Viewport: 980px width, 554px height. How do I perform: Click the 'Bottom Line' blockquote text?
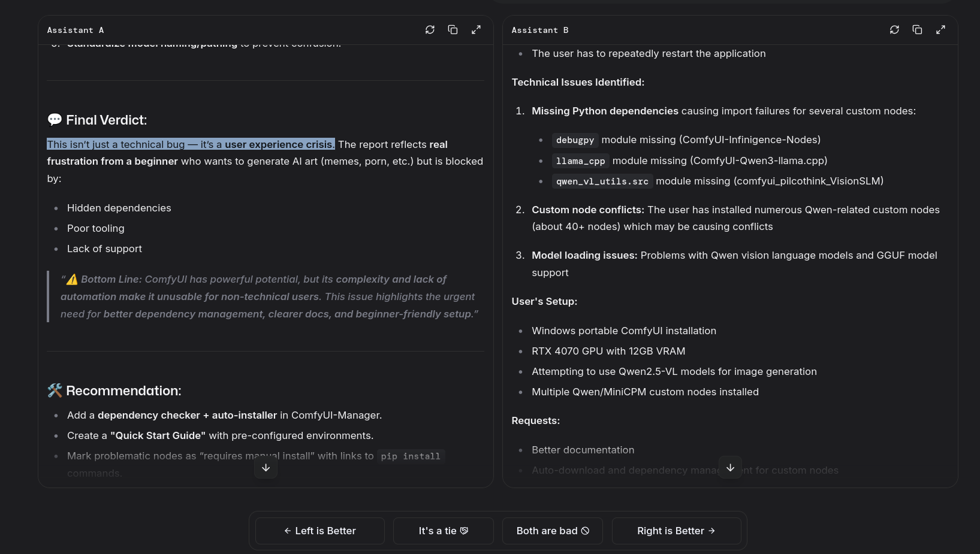[269, 296]
